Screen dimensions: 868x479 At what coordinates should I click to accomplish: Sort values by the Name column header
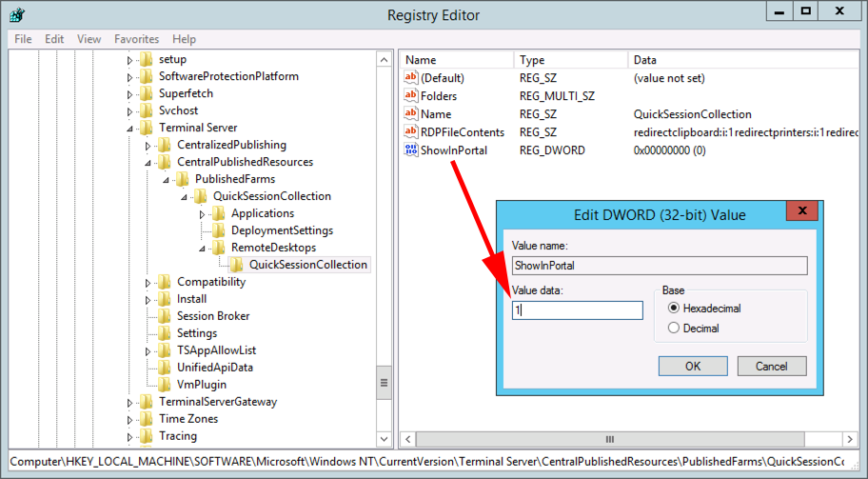coord(457,60)
